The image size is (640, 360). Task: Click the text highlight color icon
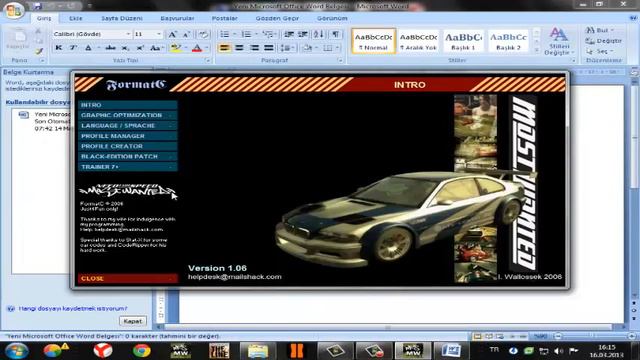pos(176,48)
